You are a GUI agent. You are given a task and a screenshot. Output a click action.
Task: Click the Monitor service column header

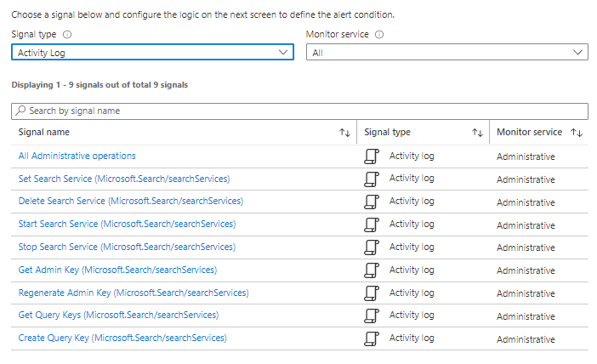(529, 133)
